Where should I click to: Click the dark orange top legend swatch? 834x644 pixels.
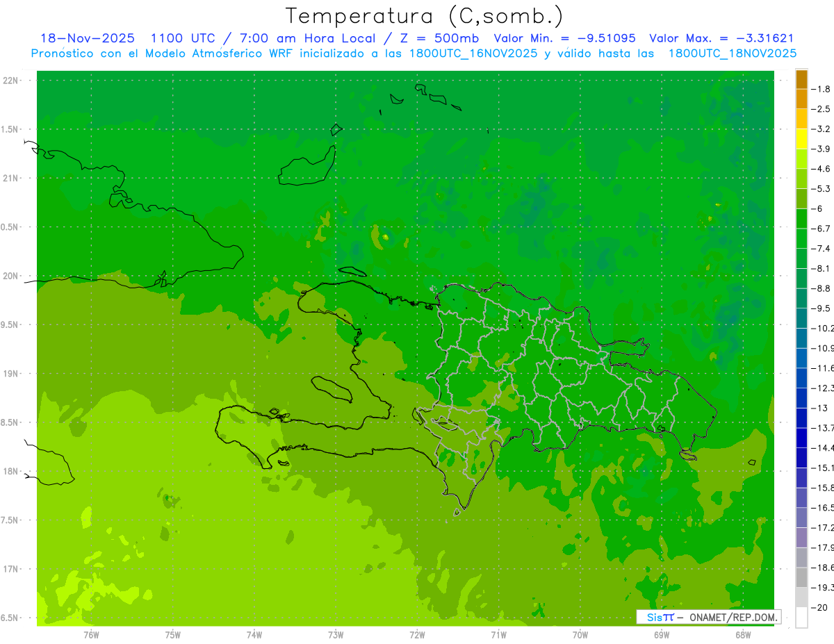click(801, 79)
